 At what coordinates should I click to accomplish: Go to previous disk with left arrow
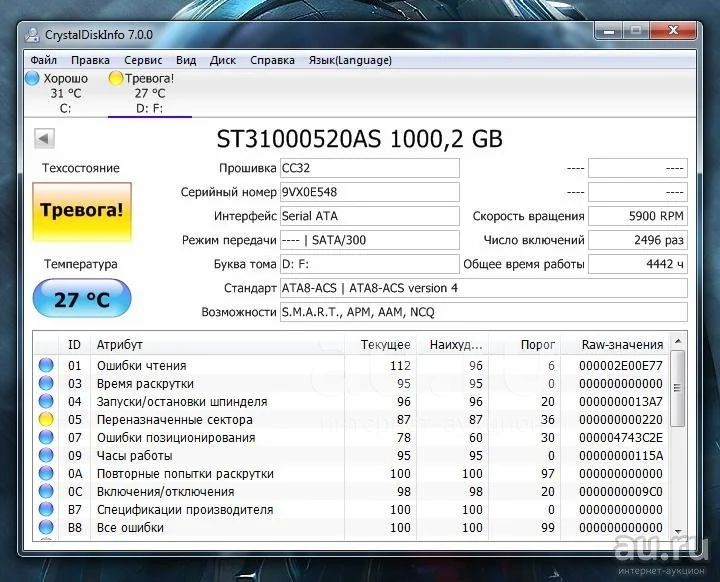[x=45, y=138]
